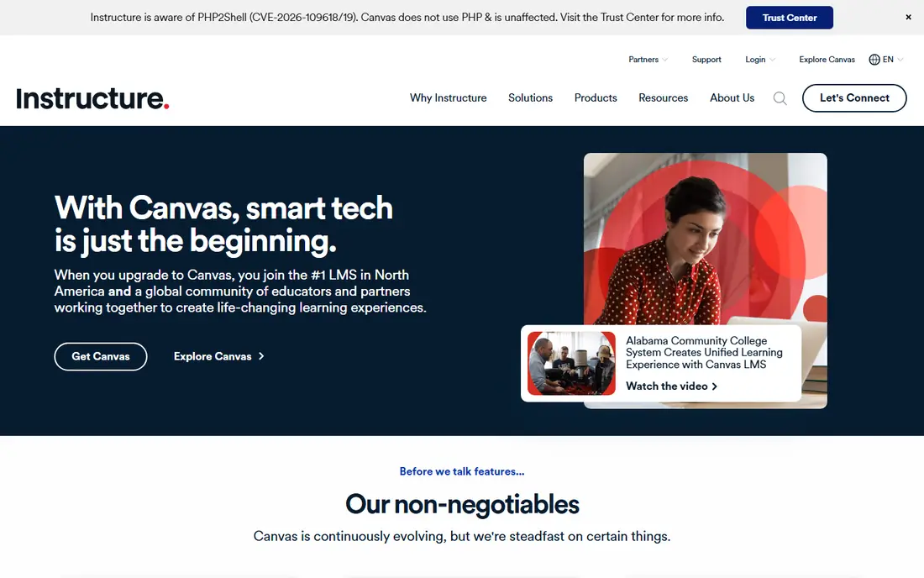Viewport: 924px width, 578px height.
Task: Dismiss the PHP2Shell notice banner
Action: pos(908,17)
